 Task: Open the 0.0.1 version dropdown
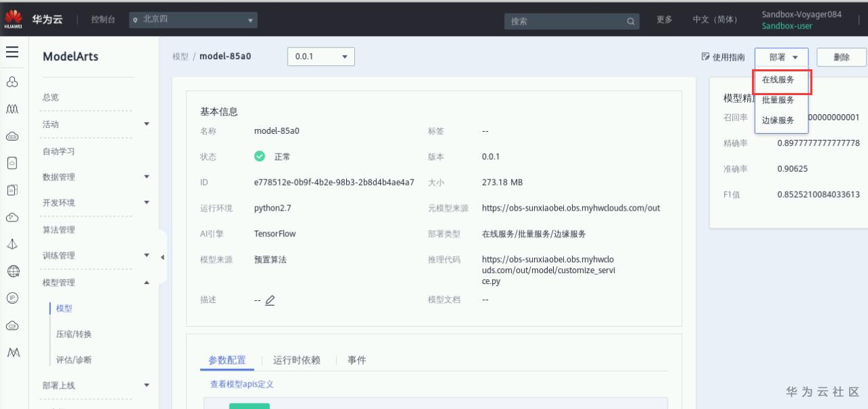tap(321, 56)
